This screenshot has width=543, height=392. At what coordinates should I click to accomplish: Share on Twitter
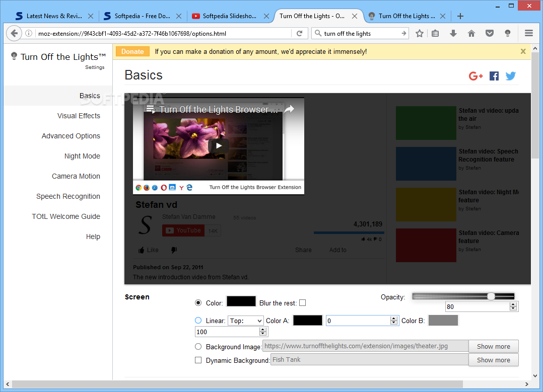click(510, 76)
